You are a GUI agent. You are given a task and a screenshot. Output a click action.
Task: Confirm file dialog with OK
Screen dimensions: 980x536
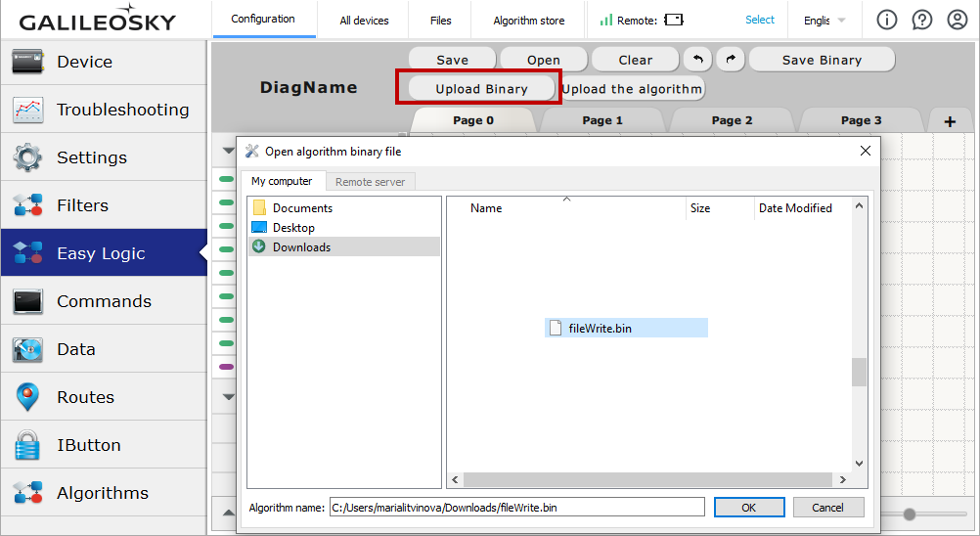[748, 508]
